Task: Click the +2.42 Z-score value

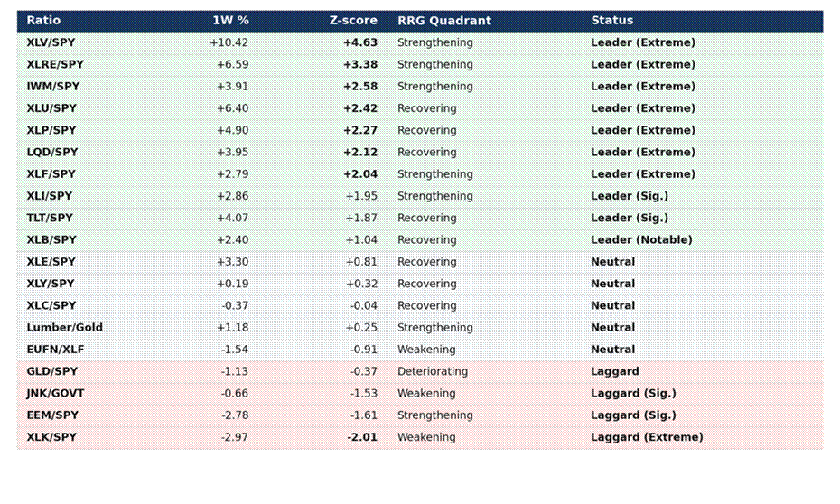Action: [x=360, y=108]
